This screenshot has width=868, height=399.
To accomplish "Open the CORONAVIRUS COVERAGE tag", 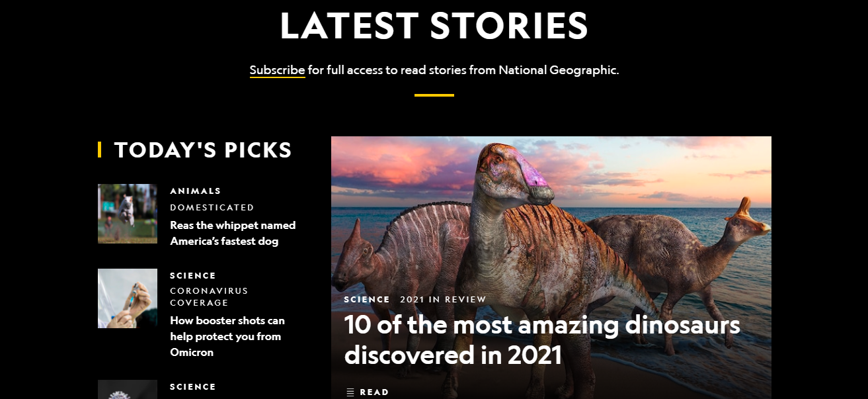I will click(209, 296).
